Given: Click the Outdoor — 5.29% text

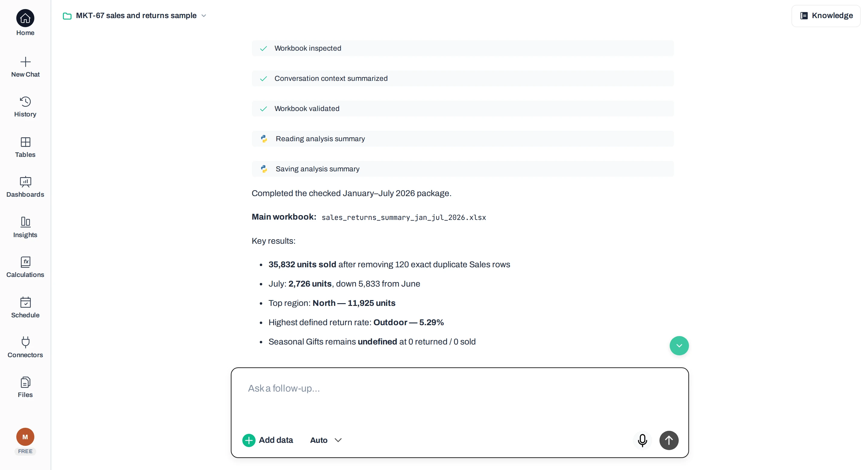Looking at the screenshot, I should [408, 323].
